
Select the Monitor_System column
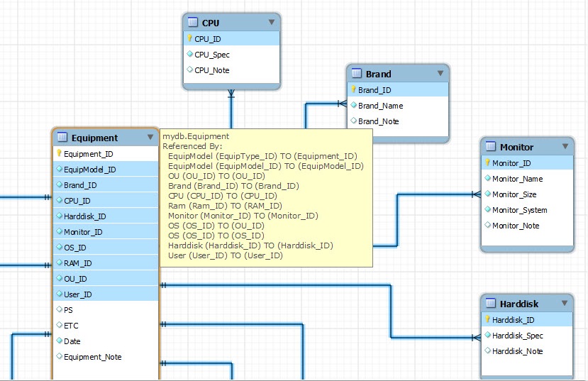(527, 210)
